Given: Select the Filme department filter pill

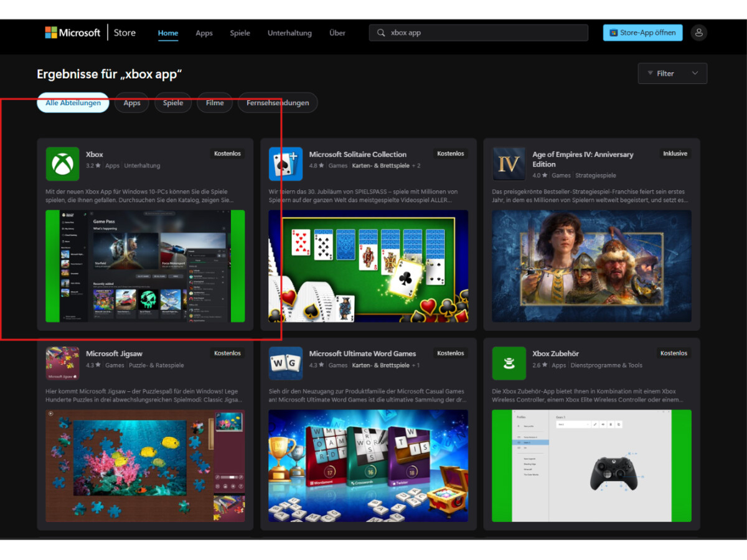Looking at the screenshot, I should (x=215, y=103).
